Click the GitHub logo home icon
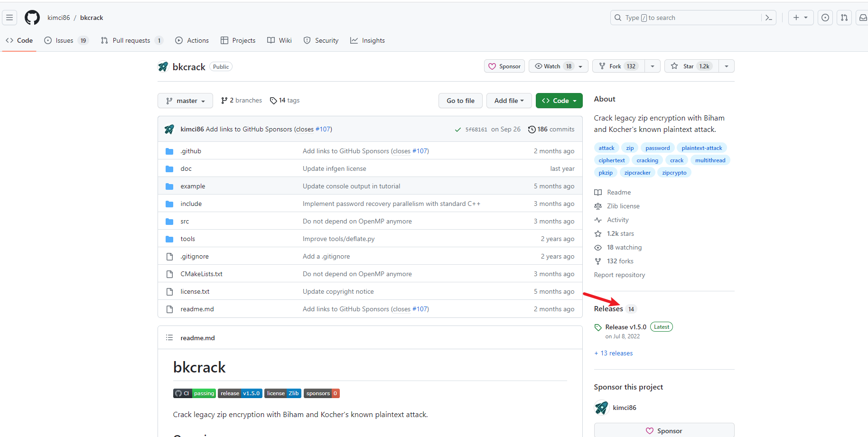The width and height of the screenshot is (868, 437). (x=32, y=18)
